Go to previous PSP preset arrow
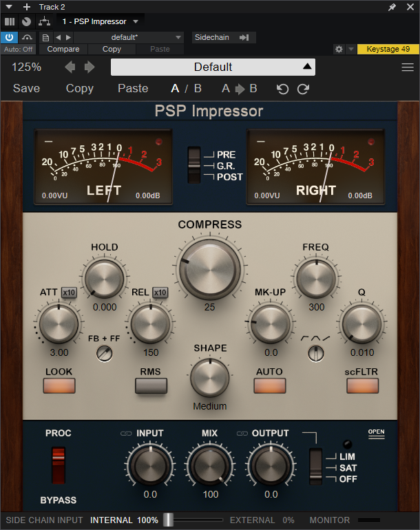 pyautogui.click(x=70, y=67)
